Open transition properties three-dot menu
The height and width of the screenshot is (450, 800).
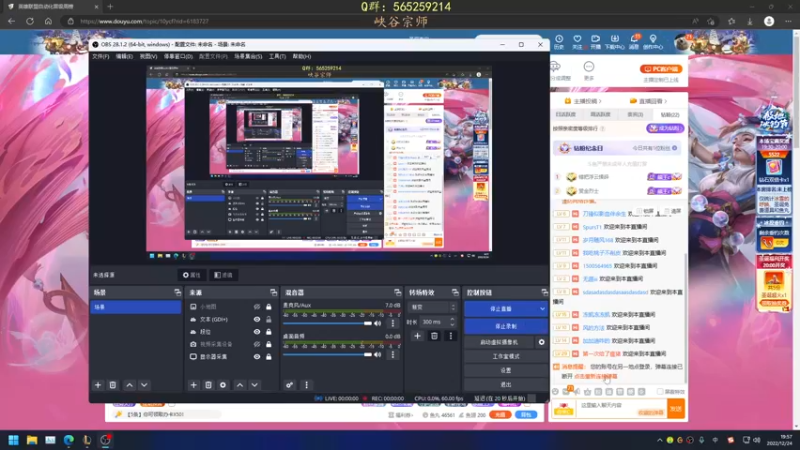(x=451, y=336)
